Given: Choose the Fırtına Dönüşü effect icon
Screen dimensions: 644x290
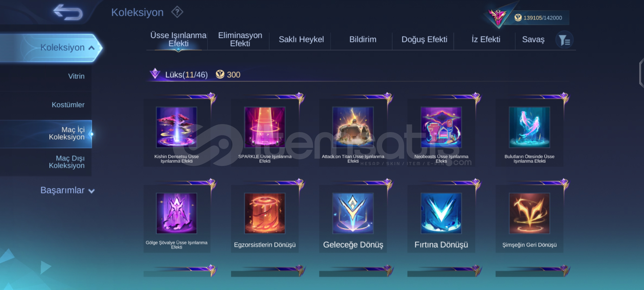Looking at the screenshot, I should pyautogui.click(x=441, y=213).
